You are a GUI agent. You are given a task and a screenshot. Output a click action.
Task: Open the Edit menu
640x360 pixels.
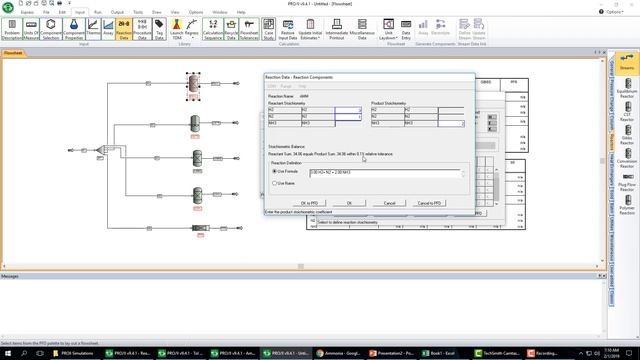62,12
